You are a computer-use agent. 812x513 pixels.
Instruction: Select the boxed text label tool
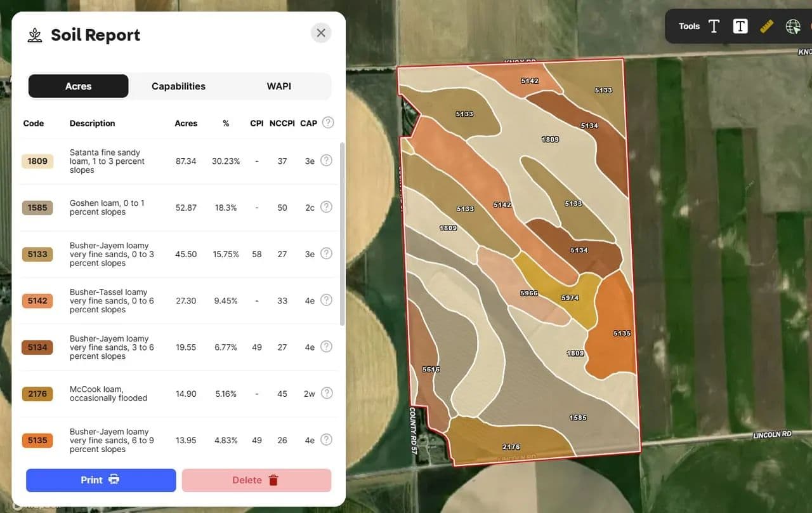740,26
